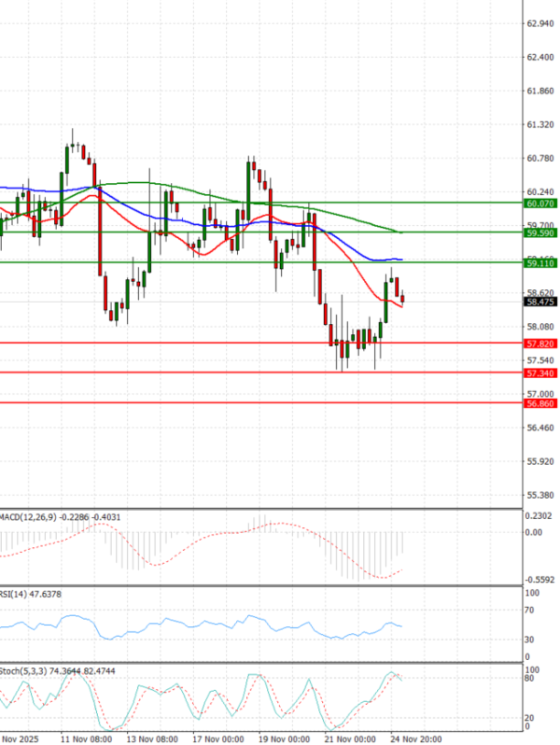Select the 56.860 red support price label
The height and width of the screenshot is (745, 560).
pos(540,403)
